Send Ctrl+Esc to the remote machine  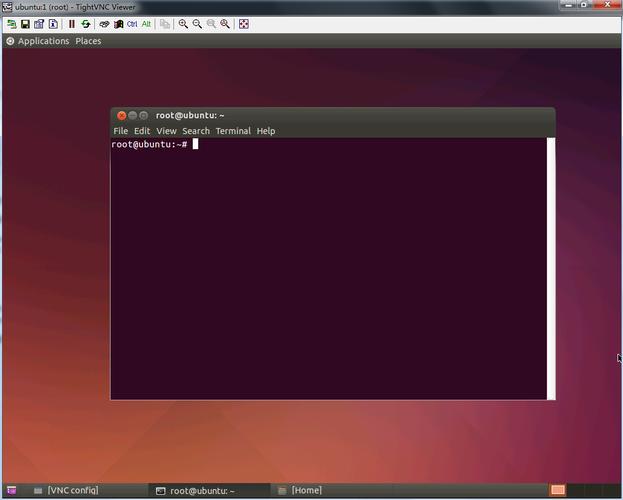[x=118, y=24]
